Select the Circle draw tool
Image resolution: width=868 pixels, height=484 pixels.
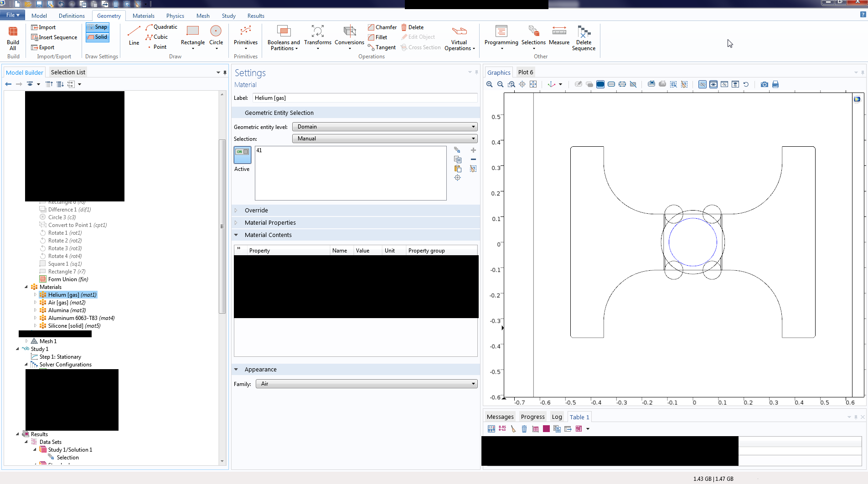click(216, 36)
